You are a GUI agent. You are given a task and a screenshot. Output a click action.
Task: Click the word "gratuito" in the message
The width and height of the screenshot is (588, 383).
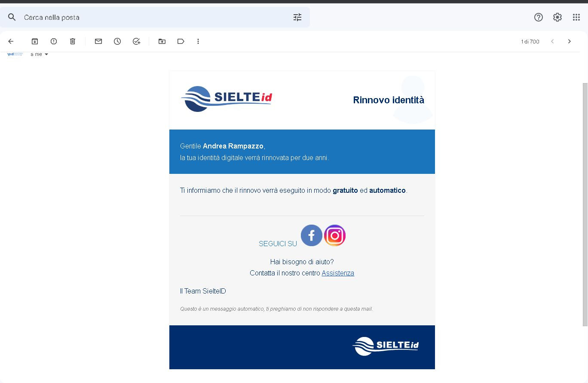(345, 190)
